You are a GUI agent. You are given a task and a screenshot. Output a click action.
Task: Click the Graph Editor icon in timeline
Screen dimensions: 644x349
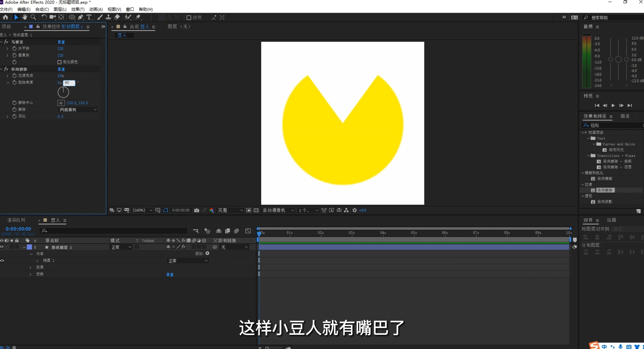point(248,231)
